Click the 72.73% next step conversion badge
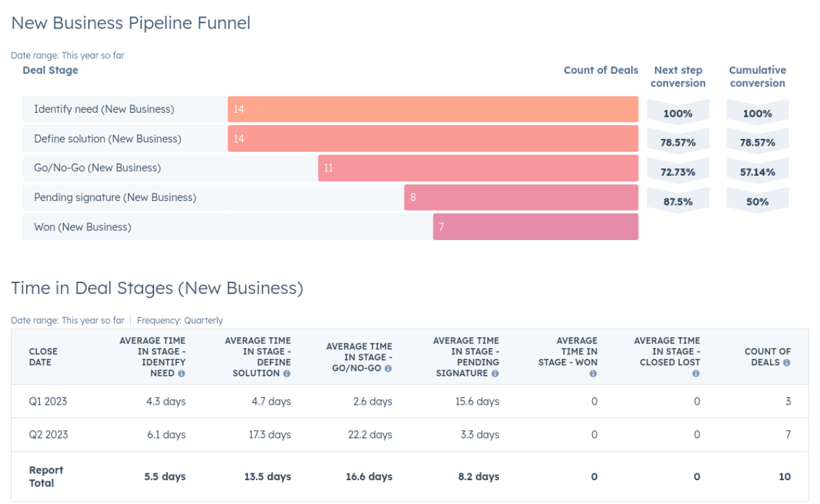This screenshot has width=820, height=504. [678, 172]
